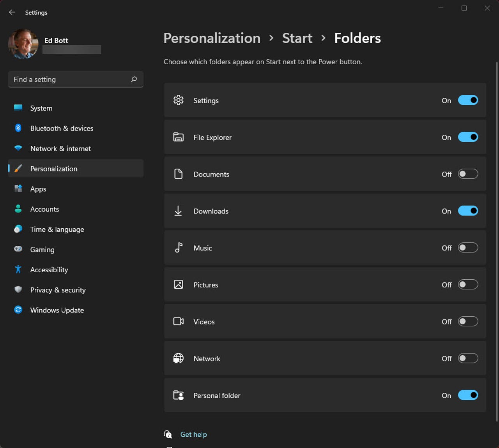
Task: Go to Time & language
Action: [76, 229]
